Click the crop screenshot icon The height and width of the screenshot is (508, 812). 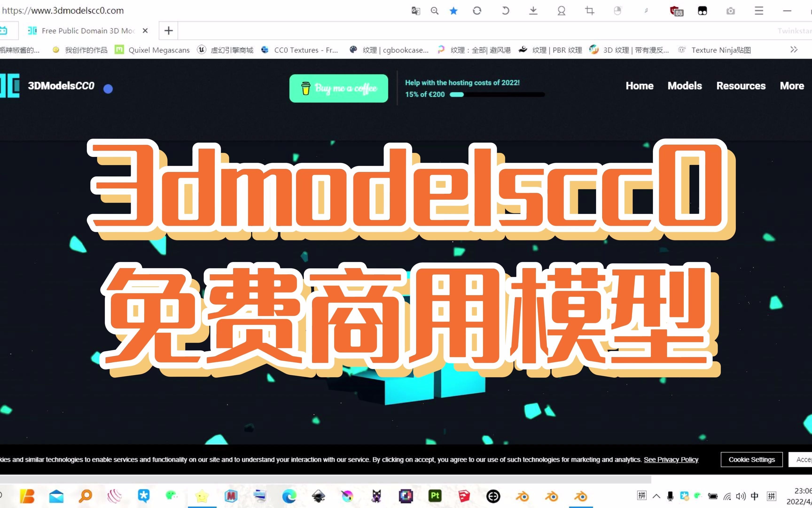click(x=589, y=11)
